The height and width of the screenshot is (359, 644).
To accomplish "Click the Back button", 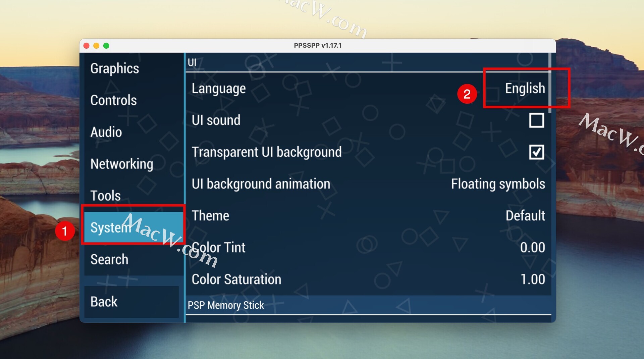I will [131, 302].
